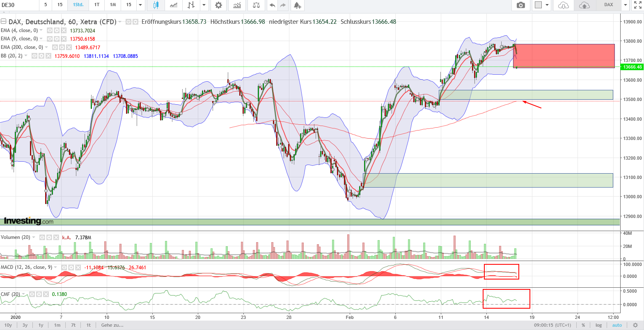
Task: Open EMA (4, close, 0) dropdown arrow
Action: coord(41,30)
